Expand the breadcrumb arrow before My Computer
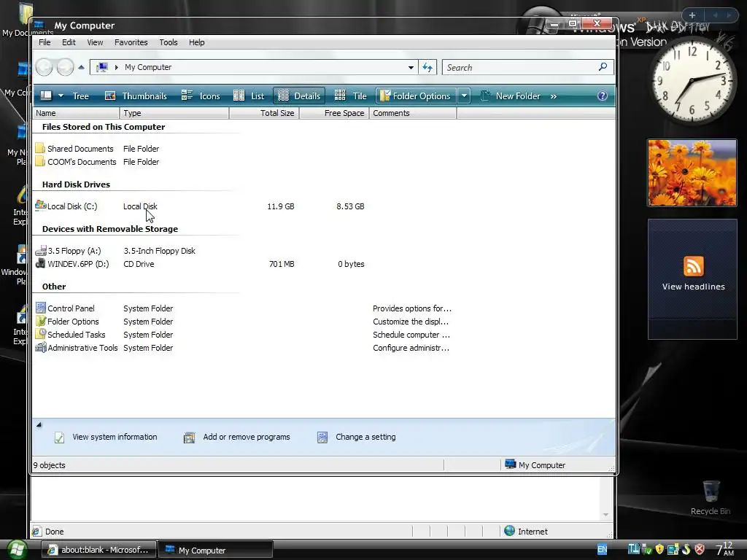 [x=116, y=67]
